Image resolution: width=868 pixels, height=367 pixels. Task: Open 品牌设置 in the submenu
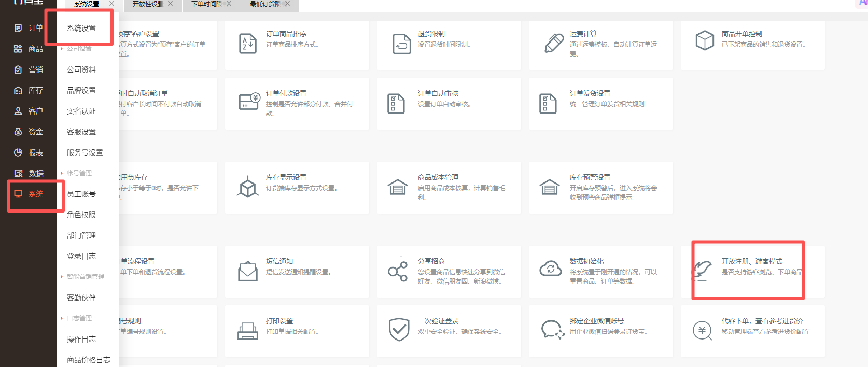coord(81,90)
